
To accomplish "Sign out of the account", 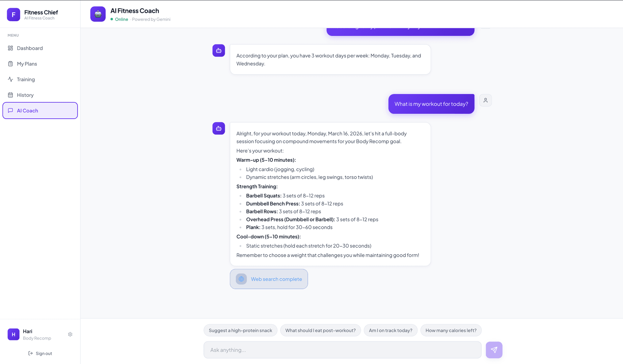I will click(x=40, y=353).
